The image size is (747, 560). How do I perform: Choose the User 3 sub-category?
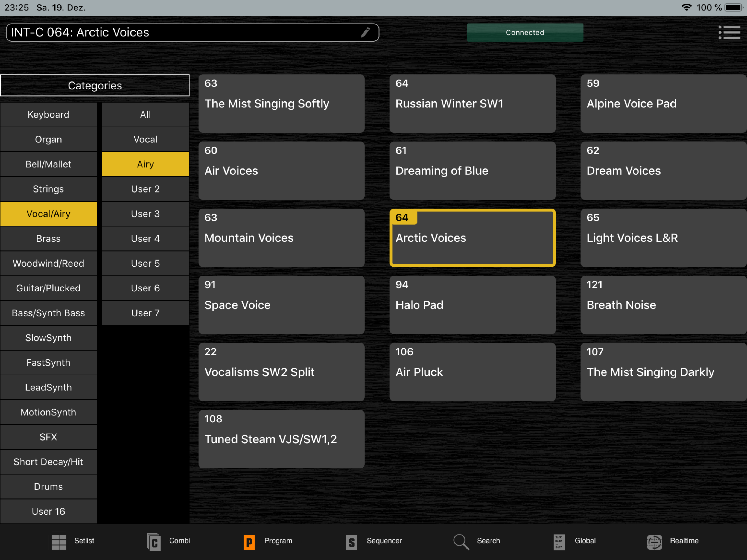coord(145,214)
